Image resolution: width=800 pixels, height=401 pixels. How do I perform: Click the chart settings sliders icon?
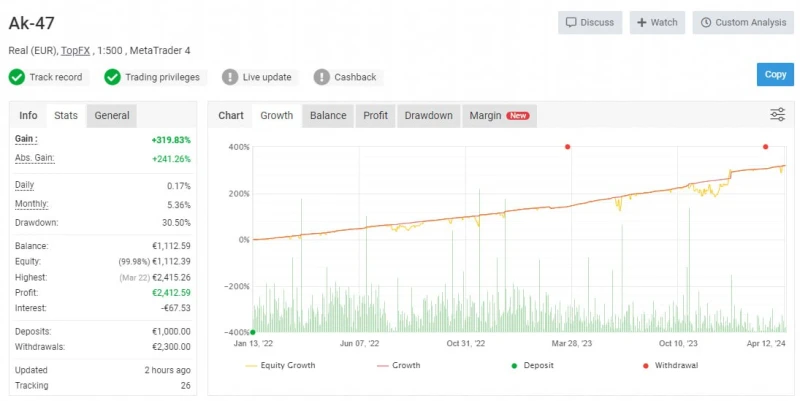point(777,115)
